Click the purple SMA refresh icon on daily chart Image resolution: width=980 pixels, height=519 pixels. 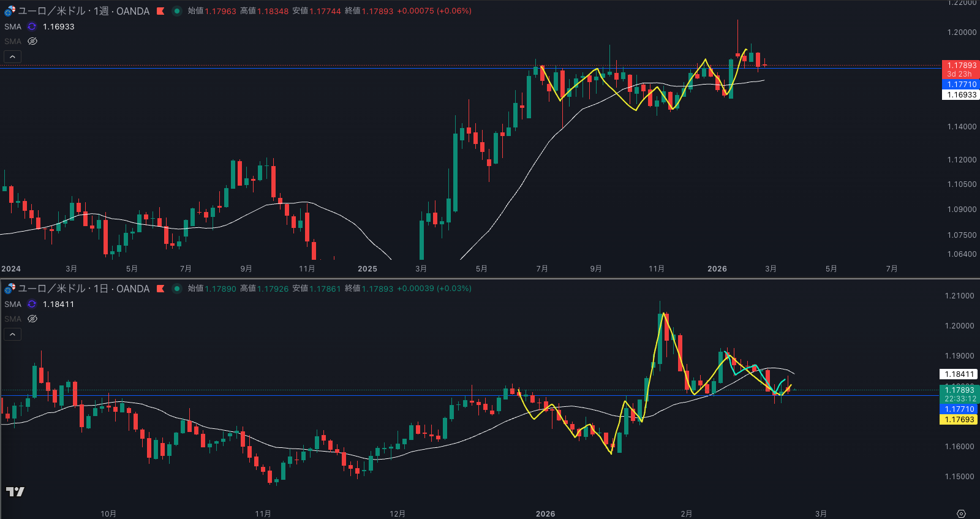[x=32, y=304]
